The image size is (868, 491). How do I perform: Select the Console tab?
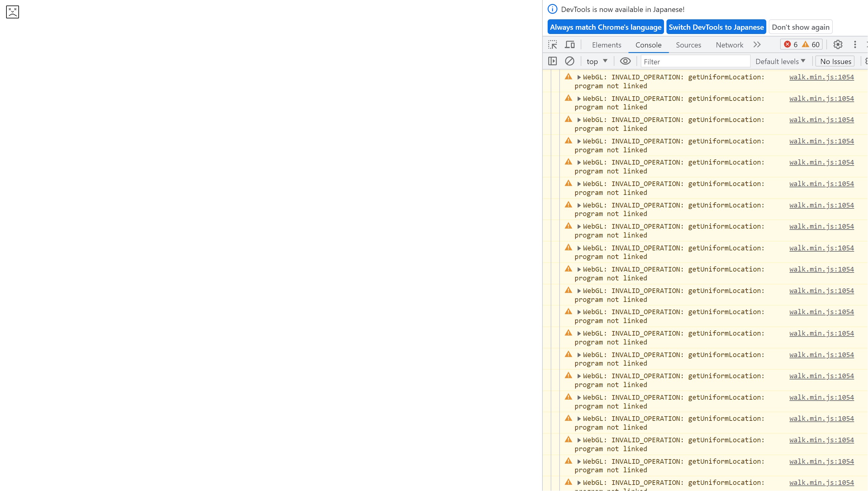point(648,45)
